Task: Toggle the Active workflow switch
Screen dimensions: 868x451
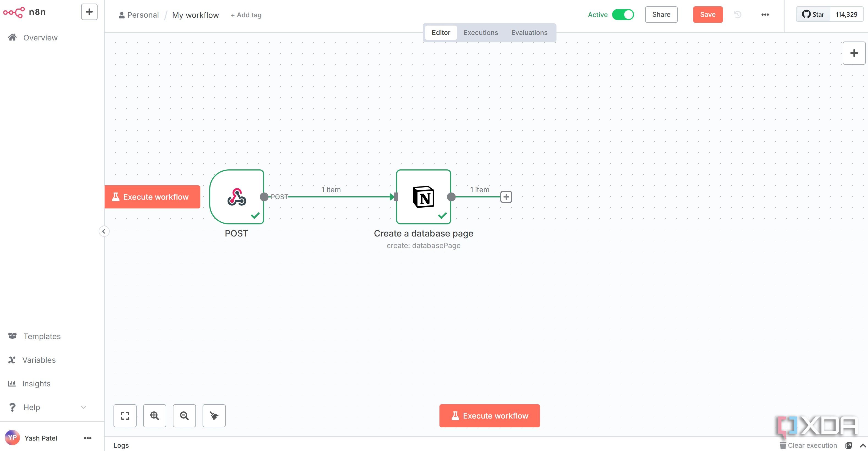Action: [623, 15]
